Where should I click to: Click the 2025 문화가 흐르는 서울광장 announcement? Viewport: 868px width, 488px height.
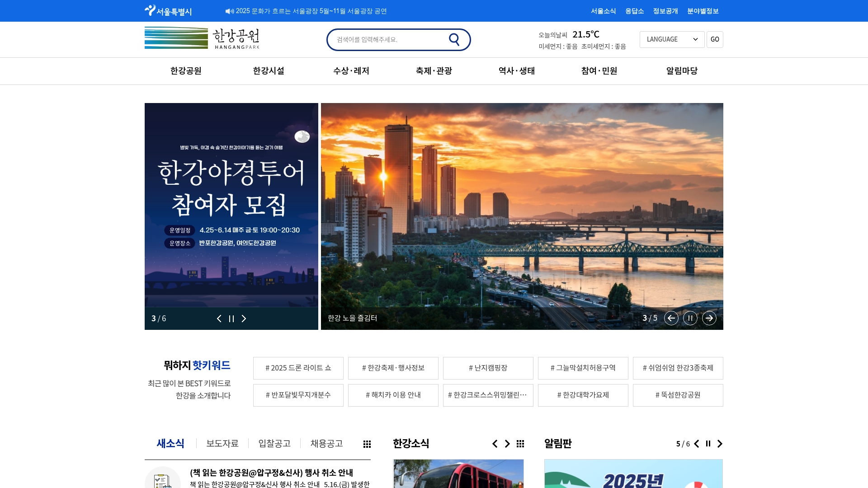tap(311, 11)
